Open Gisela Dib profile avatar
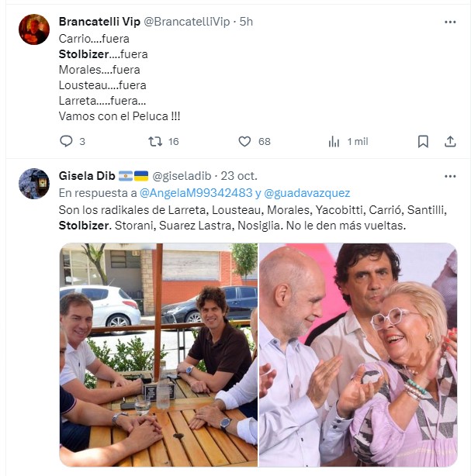 click(x=34, y=184)
